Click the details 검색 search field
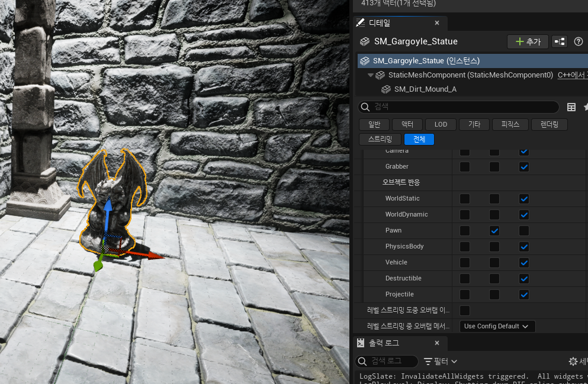Image resolution: width=588 pixels, height=384 pixels. (x=458, y=107)
